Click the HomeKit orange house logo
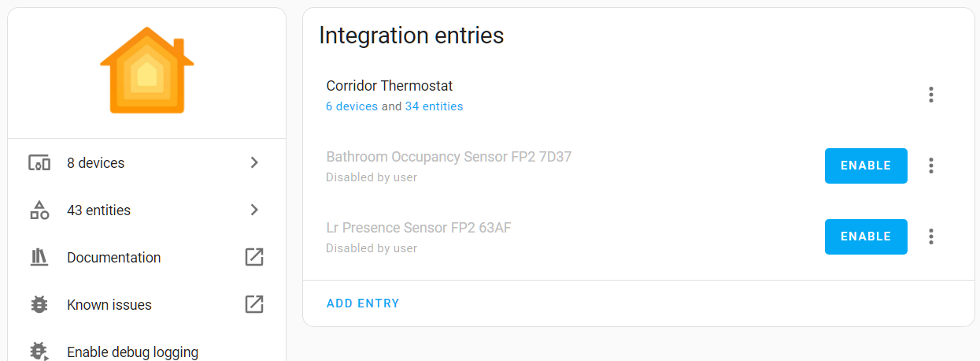This screenshot has height=361, width=980. [147, 70]
